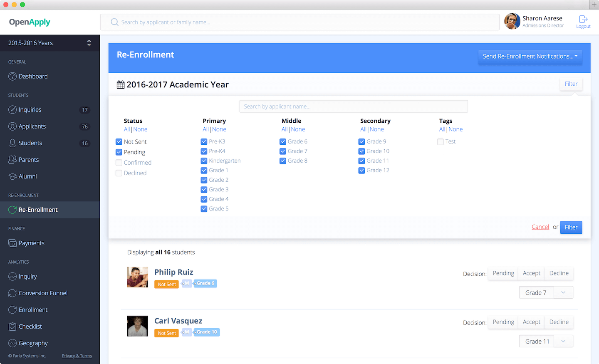Enable the Confirmed status checkbox
The image size is (599, 364).
[x=119, y=163]
